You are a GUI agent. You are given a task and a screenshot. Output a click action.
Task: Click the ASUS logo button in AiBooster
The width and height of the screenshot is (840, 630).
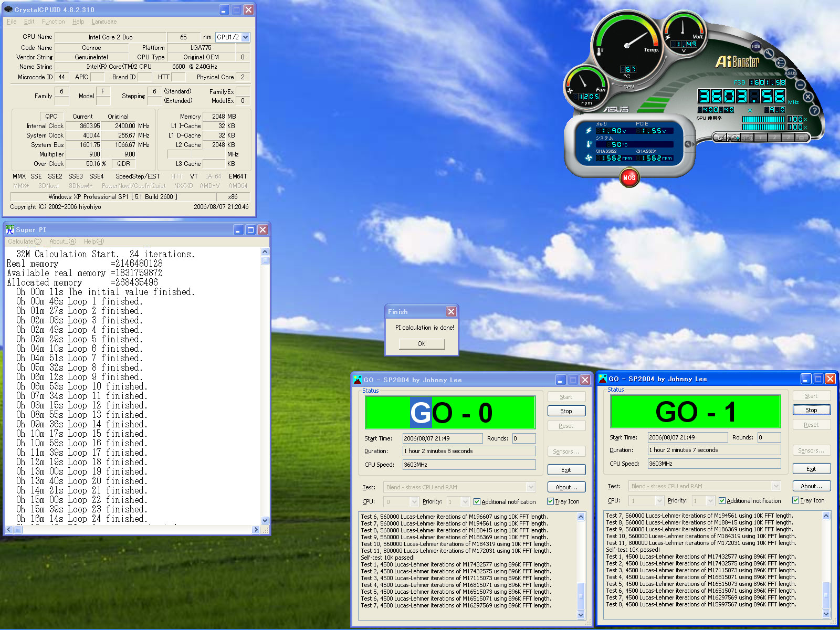[791, 73]
